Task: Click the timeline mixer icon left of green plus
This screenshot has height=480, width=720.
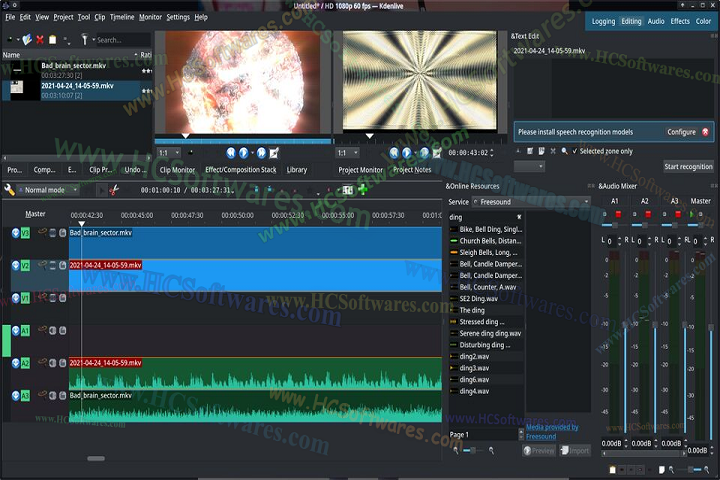Action: tap(348, 189)
